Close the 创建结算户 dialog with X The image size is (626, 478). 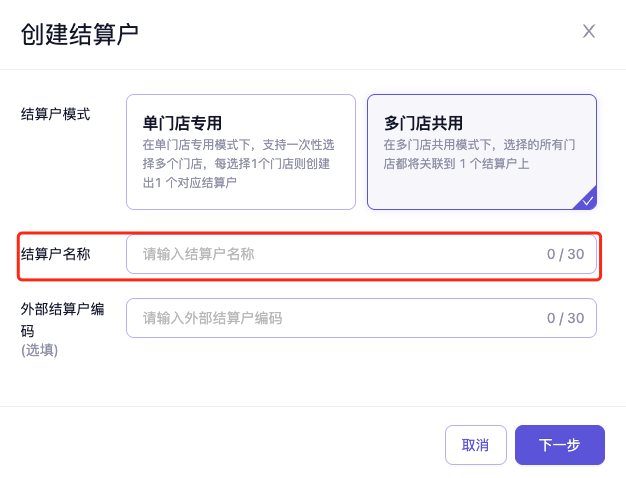(589, 31)
